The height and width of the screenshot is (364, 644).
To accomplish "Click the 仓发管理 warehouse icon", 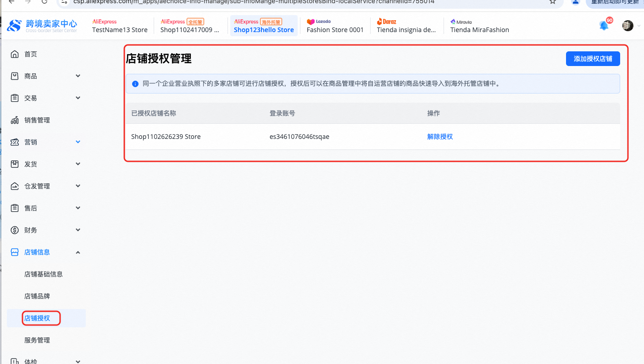I will click(15, 186).
